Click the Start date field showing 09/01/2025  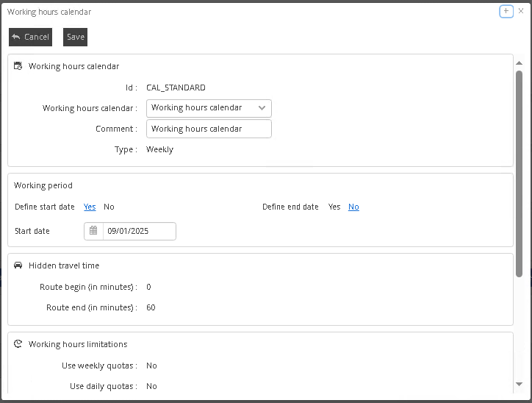tap(139, 231)
